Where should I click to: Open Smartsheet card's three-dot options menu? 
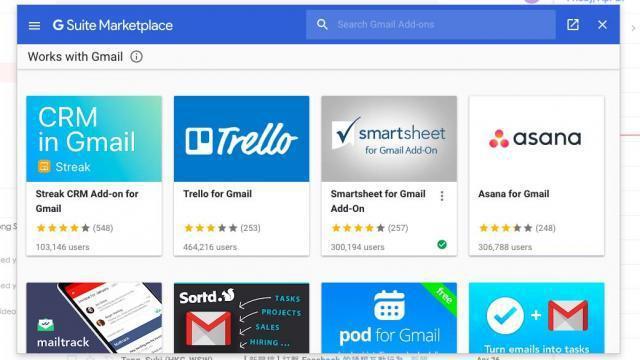click(x=442, y=196)
